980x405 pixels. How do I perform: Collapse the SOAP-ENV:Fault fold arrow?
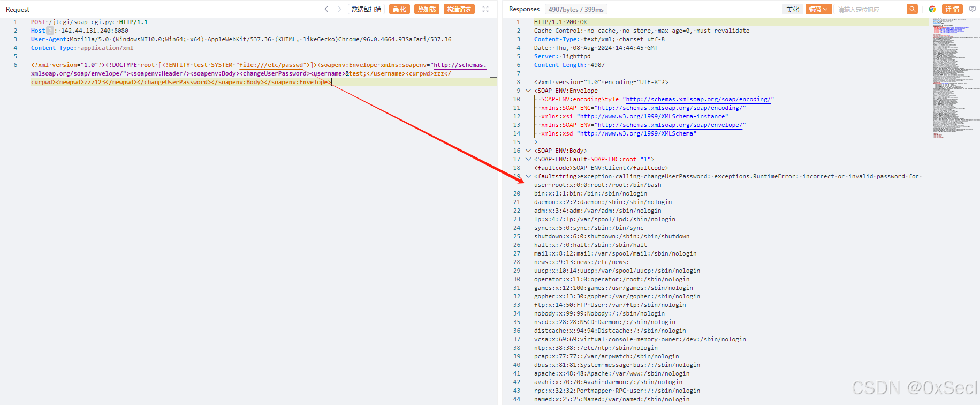pyautogui.click(x=528, y=159)
